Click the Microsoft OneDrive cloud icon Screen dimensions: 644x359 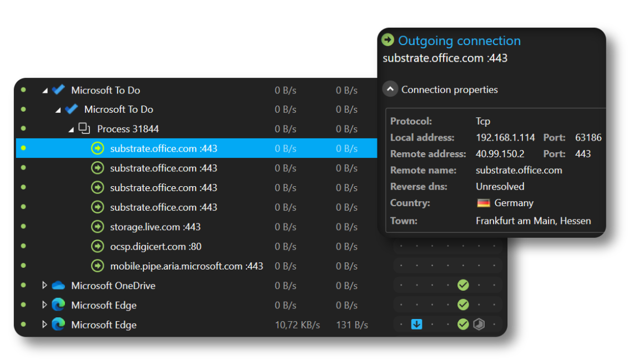point(59,285)
